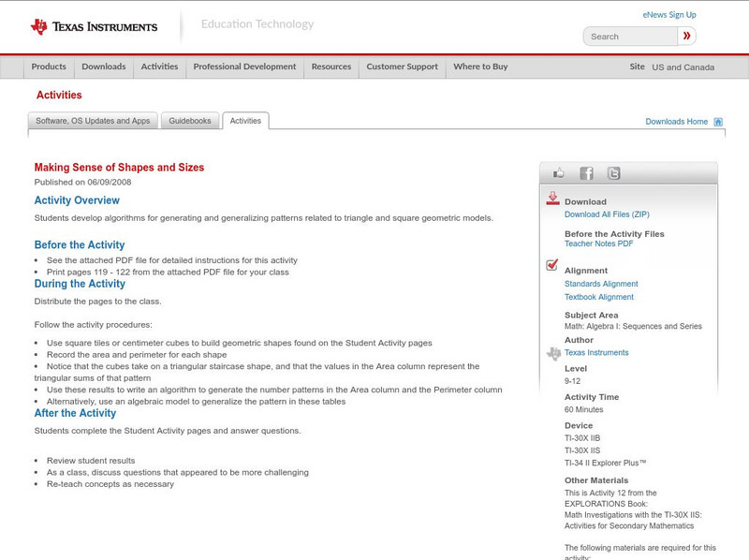Click the TI-30X IIB device entry

pos(582,438)
